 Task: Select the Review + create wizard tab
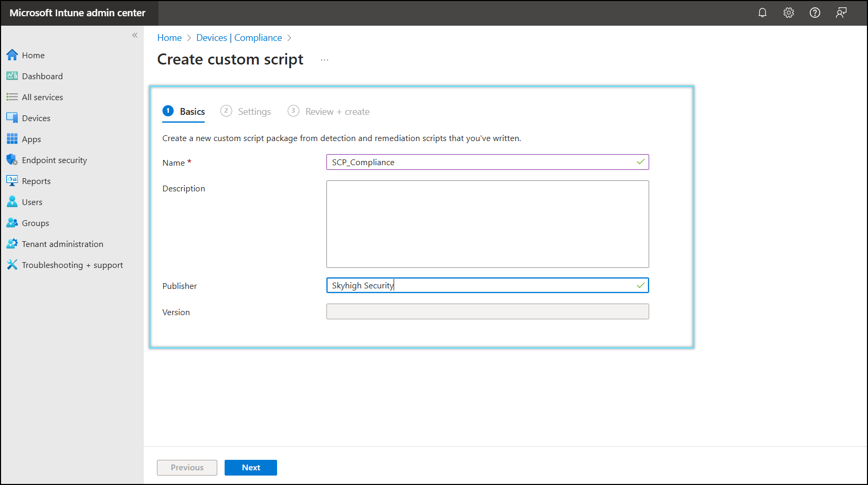[x=329, y=112]
